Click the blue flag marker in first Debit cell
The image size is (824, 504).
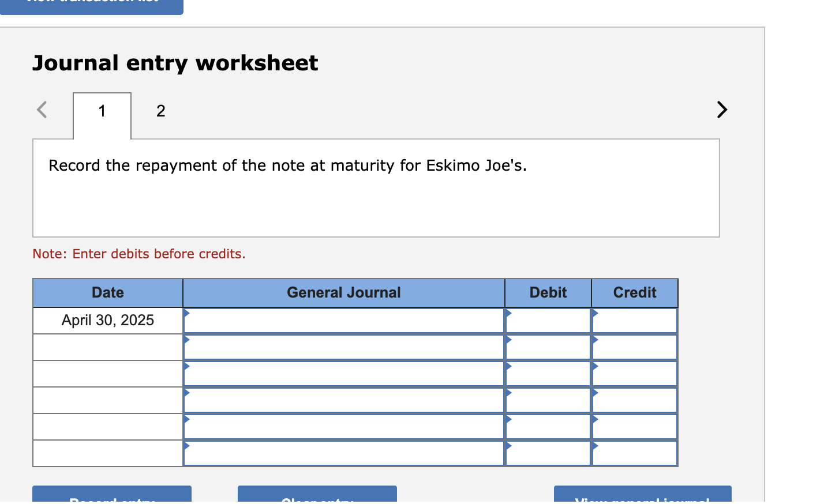508,313
